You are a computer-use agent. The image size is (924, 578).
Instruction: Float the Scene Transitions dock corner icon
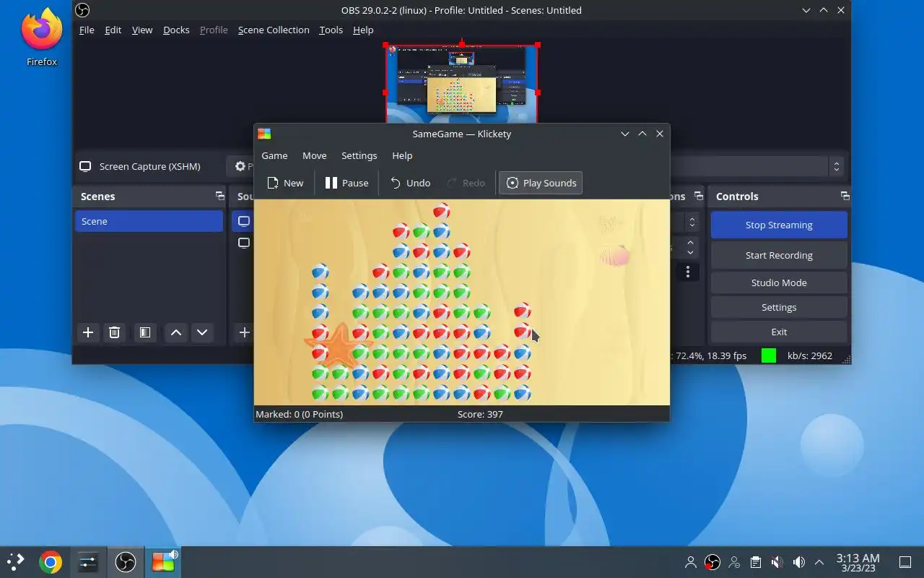pos(698,196)
